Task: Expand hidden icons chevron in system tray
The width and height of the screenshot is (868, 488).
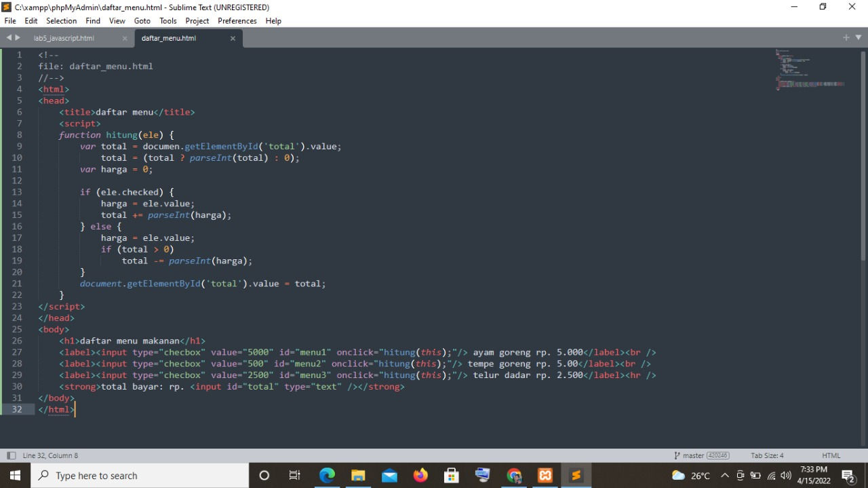Action: click(x=725, y=475)
